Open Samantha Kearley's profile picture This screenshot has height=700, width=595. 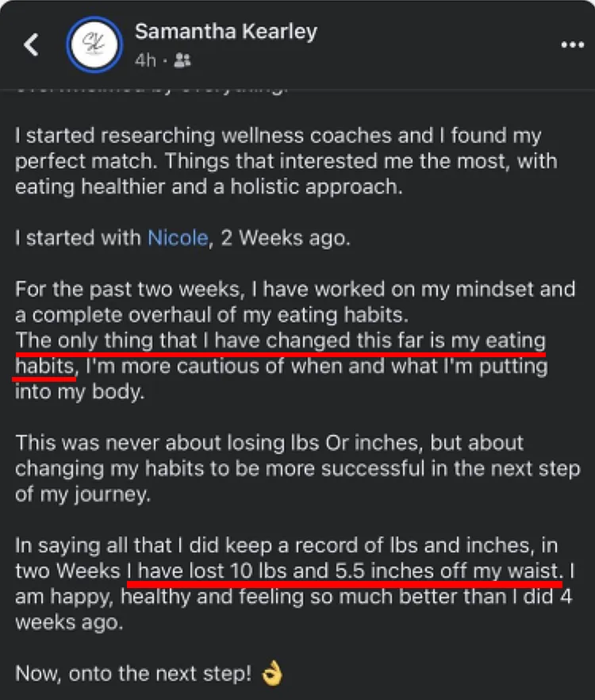94,45
